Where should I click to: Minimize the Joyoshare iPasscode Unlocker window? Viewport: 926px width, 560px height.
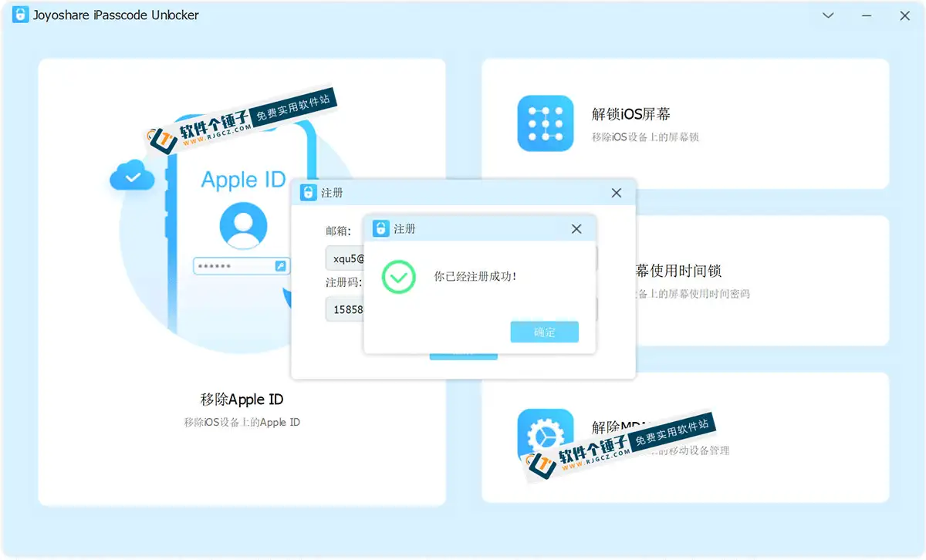[x=867, y=15]
